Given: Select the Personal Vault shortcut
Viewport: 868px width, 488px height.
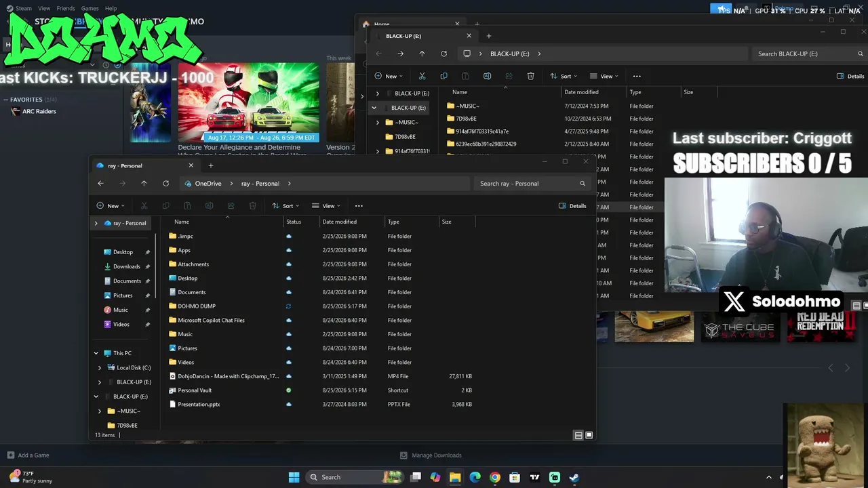Looking at the screenshot, I should click(x=195, y=390).
